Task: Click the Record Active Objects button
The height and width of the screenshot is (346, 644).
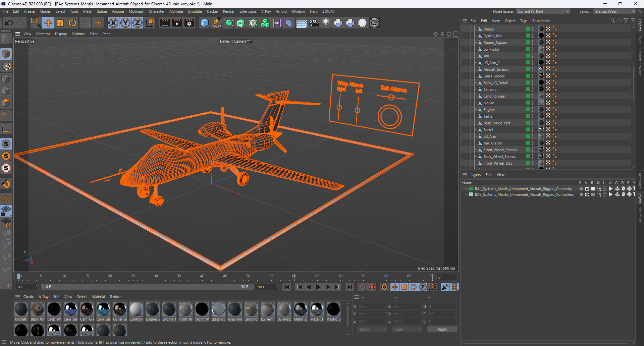Action: (363, 287)
